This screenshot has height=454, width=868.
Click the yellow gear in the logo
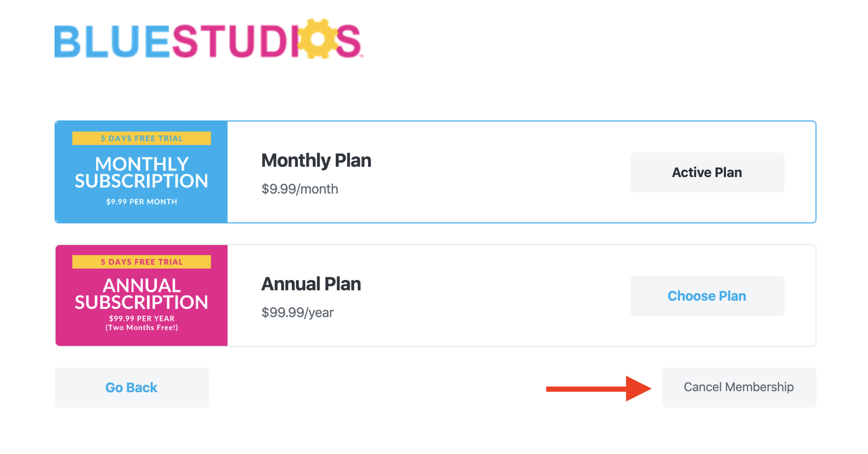317,39
